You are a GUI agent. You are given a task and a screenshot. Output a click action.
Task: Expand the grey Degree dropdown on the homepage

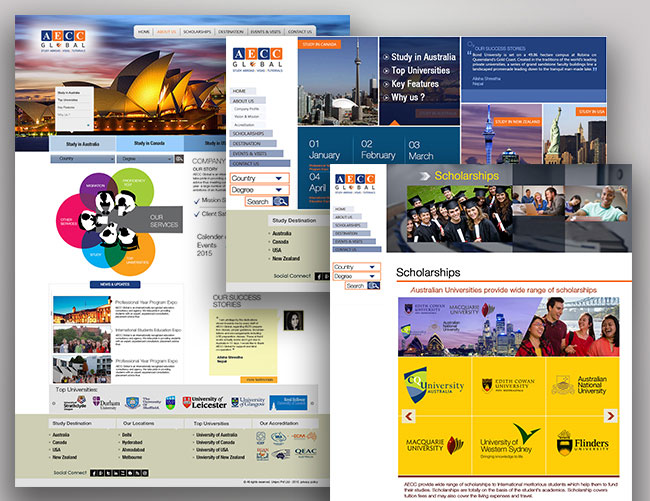(144, 158)
